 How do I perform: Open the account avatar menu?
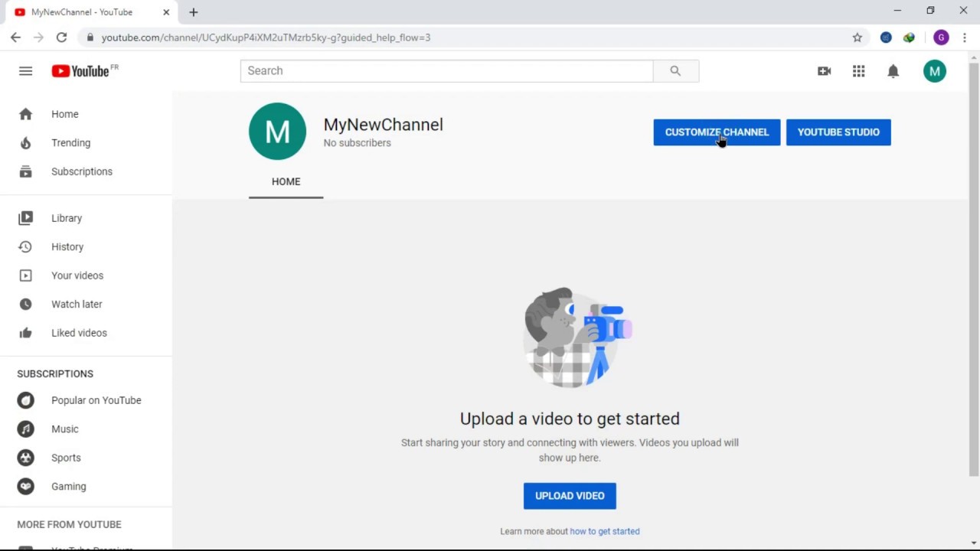pos(934,71)
